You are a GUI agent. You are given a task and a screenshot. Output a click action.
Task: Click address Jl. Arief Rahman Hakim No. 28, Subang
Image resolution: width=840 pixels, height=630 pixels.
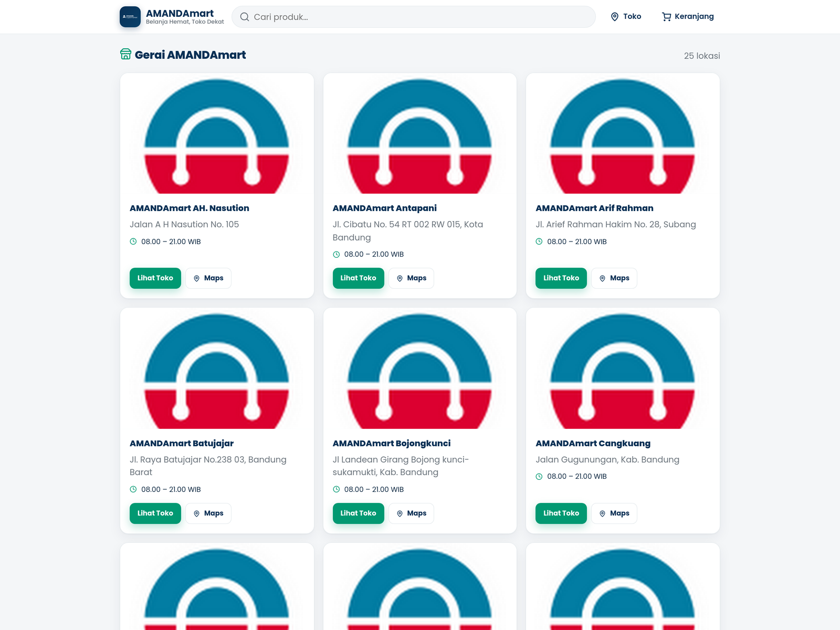(x=616, y=225)
